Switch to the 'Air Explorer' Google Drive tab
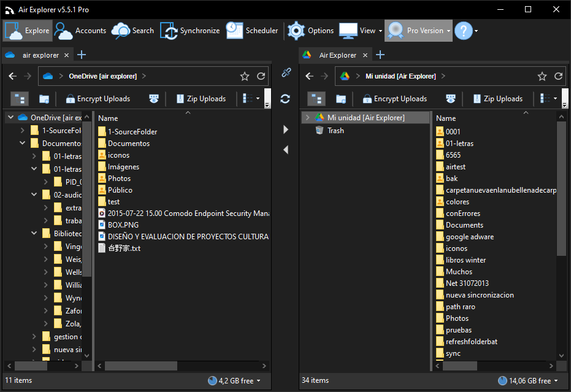Image resolution: width=571 pixels, height=392 pixels. click(x=334, y=55)
